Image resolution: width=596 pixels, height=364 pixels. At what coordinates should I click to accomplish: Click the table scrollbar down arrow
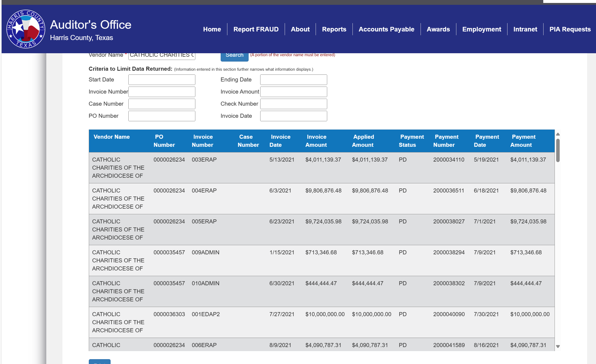(558, 347)
